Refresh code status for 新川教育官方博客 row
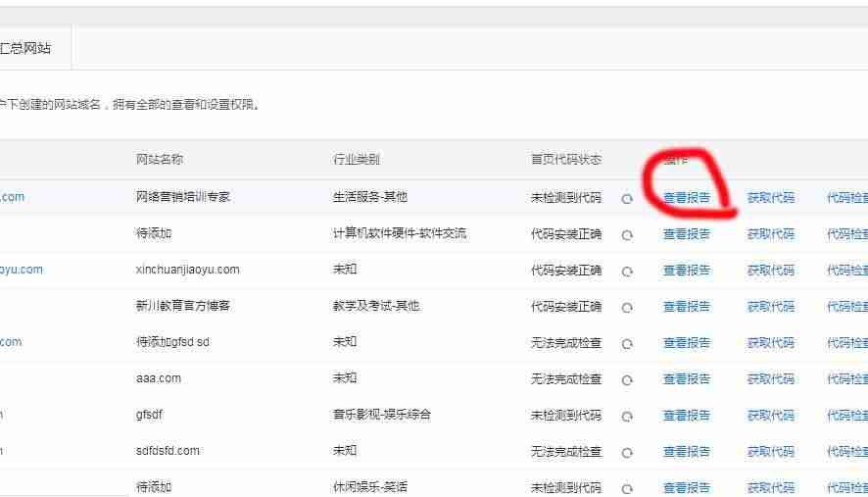This screenshot has height=497, width=868. pyautogui.click(x=627, y=308)
